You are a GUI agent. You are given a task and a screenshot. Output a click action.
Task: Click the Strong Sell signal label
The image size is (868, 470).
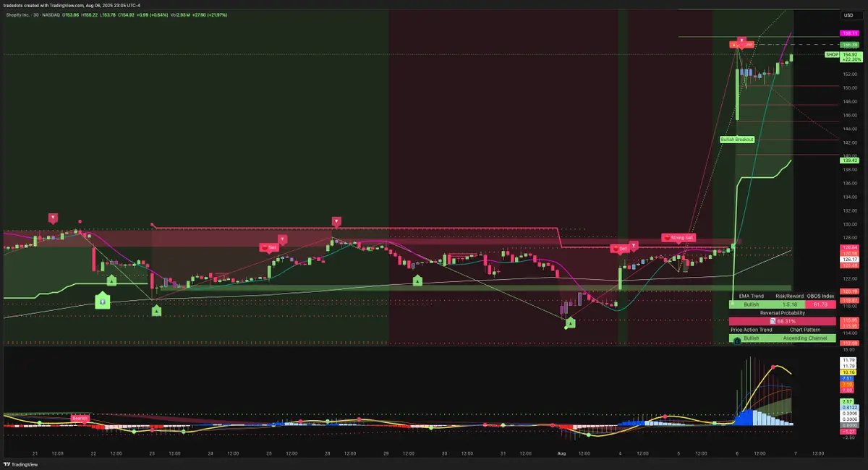678,237
